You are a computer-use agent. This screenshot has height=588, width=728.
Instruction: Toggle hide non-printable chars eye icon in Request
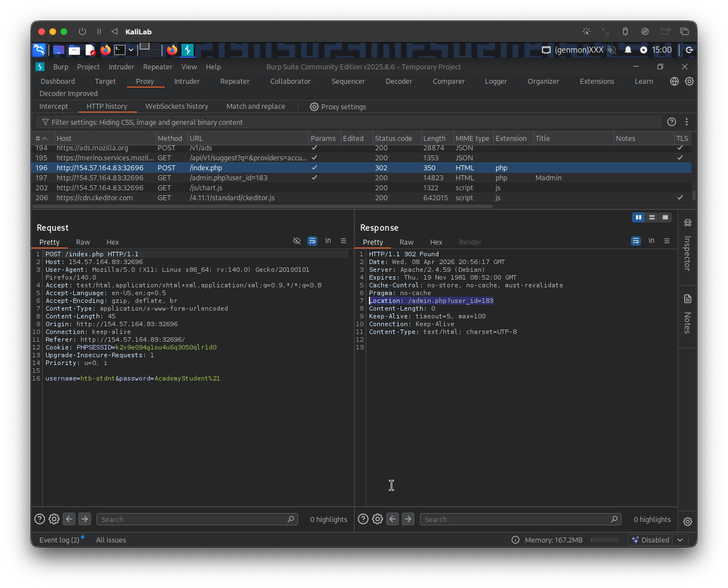297,241
